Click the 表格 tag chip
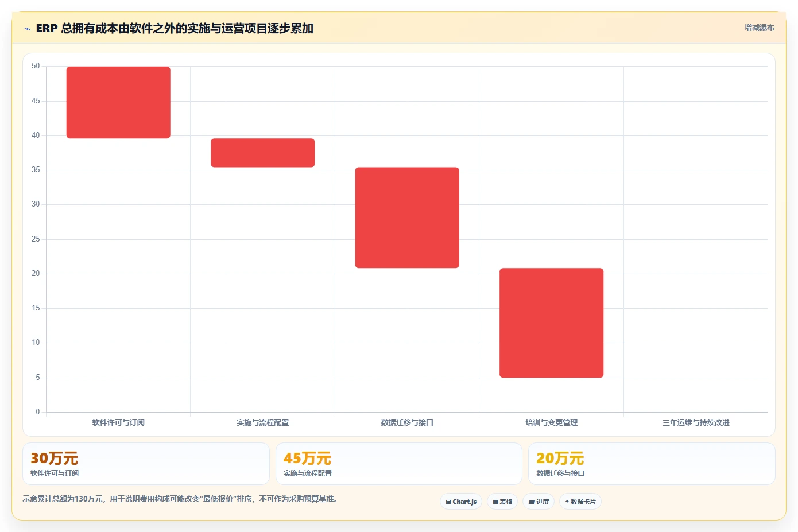The image size is (798, 532). (502, 502)
